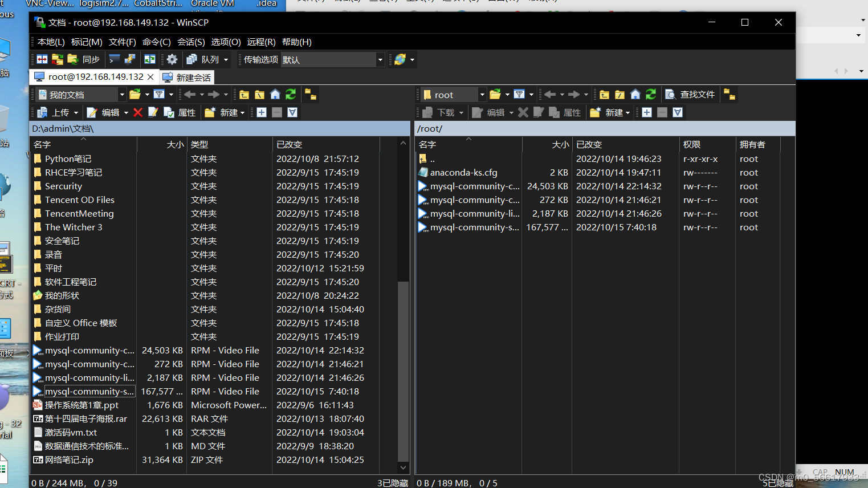Open the 本地(L) menu
The height and width of the screenshot is (488, 868).
click(51, 42)
